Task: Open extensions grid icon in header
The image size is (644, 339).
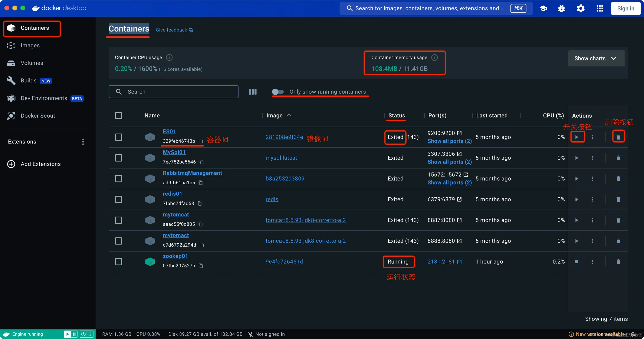Action: tap(599, 9)
